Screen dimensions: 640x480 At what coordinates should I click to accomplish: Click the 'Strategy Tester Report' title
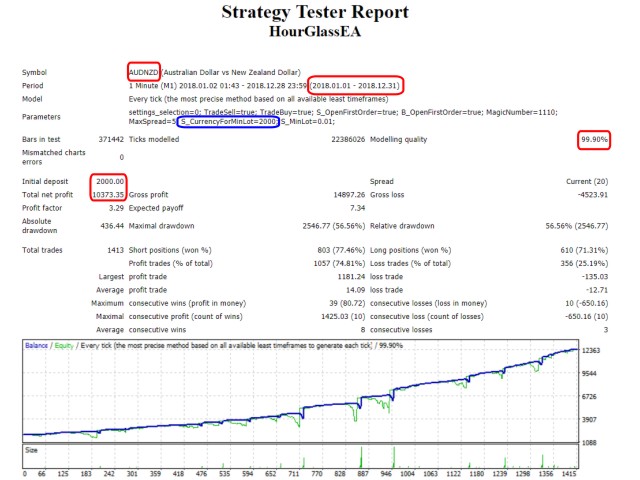pyautogui.click(x=315, y=12)
